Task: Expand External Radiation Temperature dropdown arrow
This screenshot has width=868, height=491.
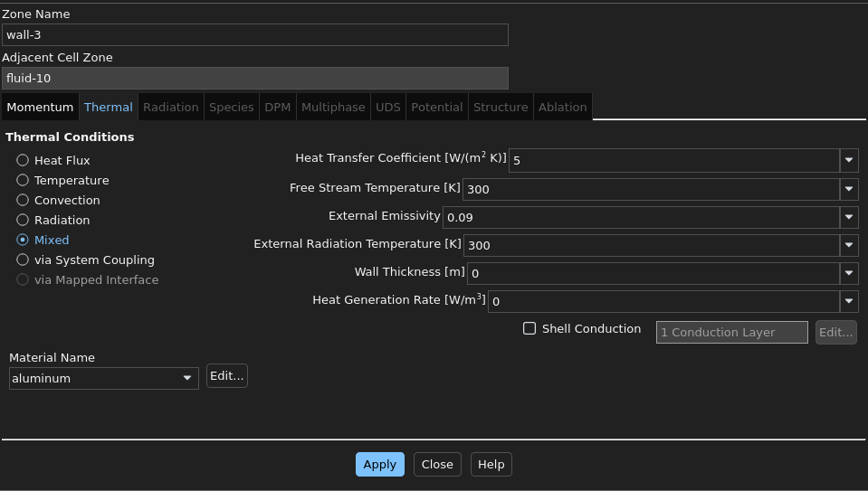Action: [x=848, y=245]
